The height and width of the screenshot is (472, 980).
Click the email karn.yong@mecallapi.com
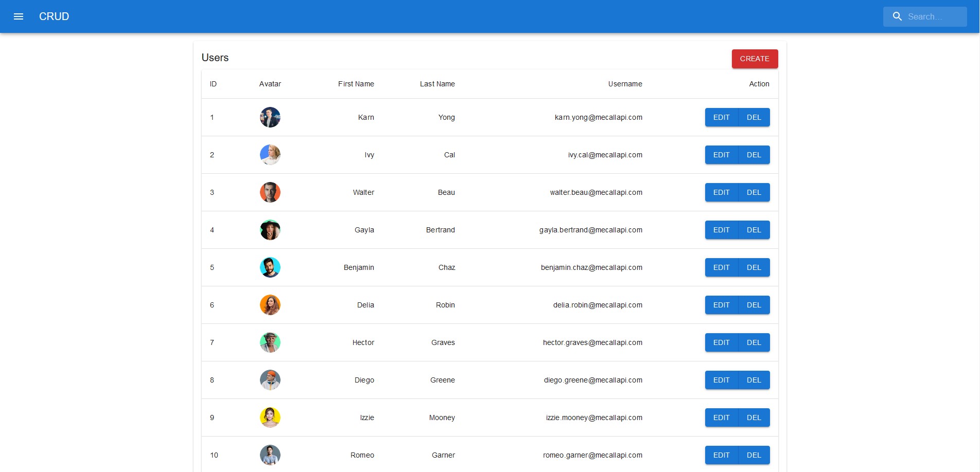tap(598, 117)
